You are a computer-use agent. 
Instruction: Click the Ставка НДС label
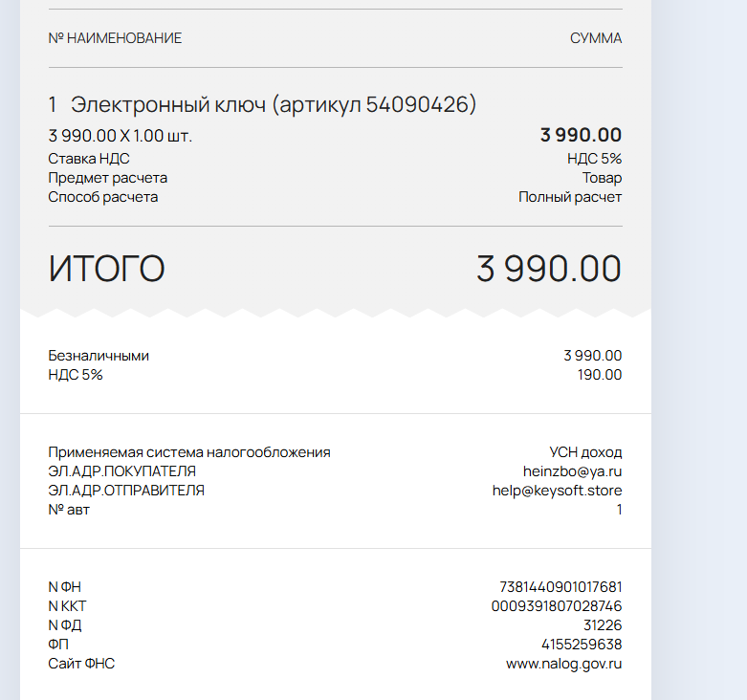(89, 159)
